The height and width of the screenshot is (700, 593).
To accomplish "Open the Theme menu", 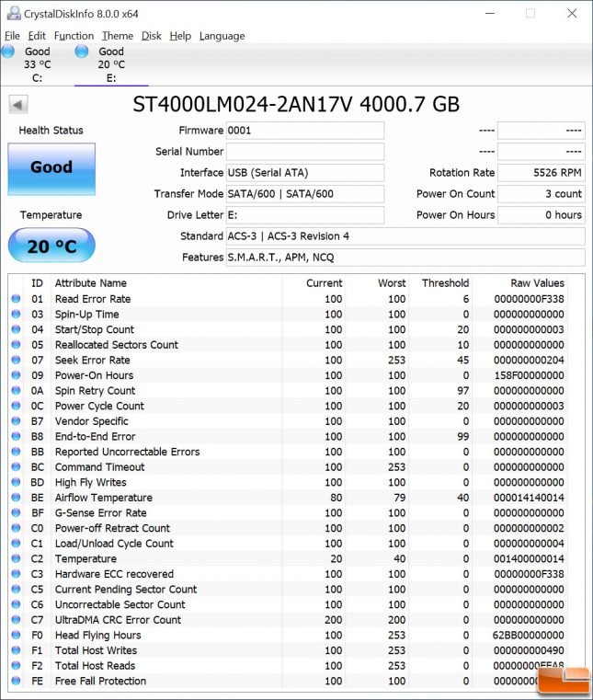I will tap(118, 36).
